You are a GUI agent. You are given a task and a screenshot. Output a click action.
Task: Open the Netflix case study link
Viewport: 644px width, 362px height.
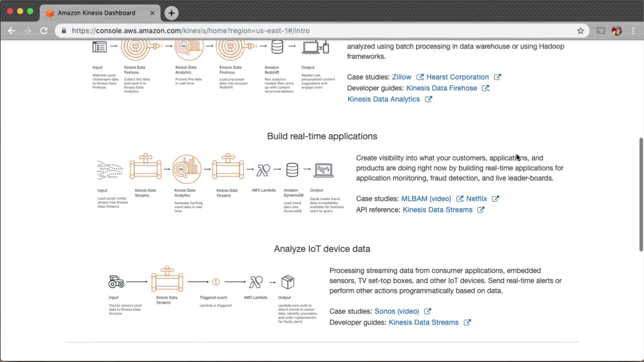[x=476, y=199]
